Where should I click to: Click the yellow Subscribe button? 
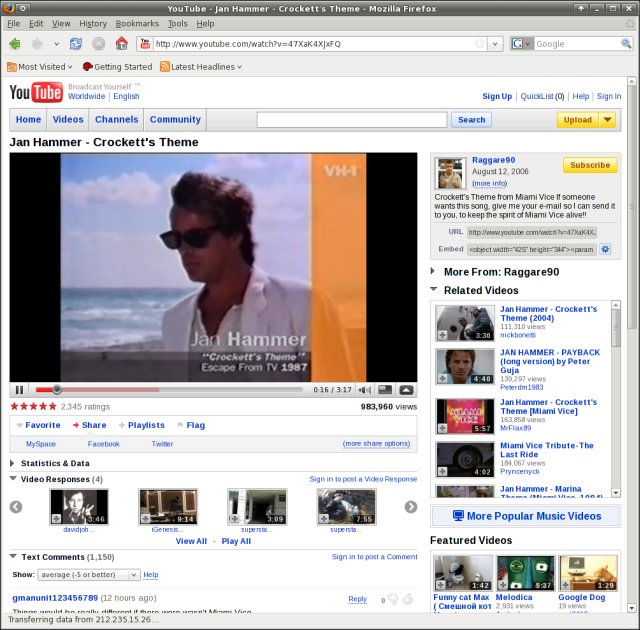[x=589, y=165]
